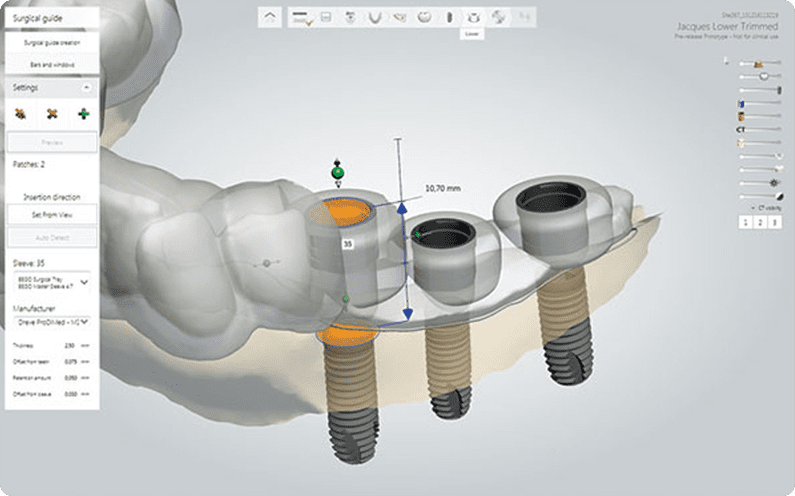The image size is (795, 496).
Task: Select the implant view icon in the top toolbar
Action: click(448, 17)
